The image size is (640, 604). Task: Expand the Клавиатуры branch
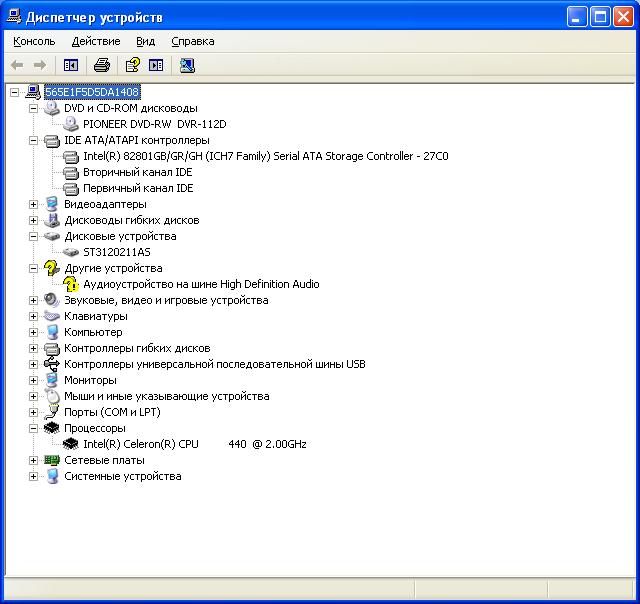pyautogui.click(x=33, y=316)
